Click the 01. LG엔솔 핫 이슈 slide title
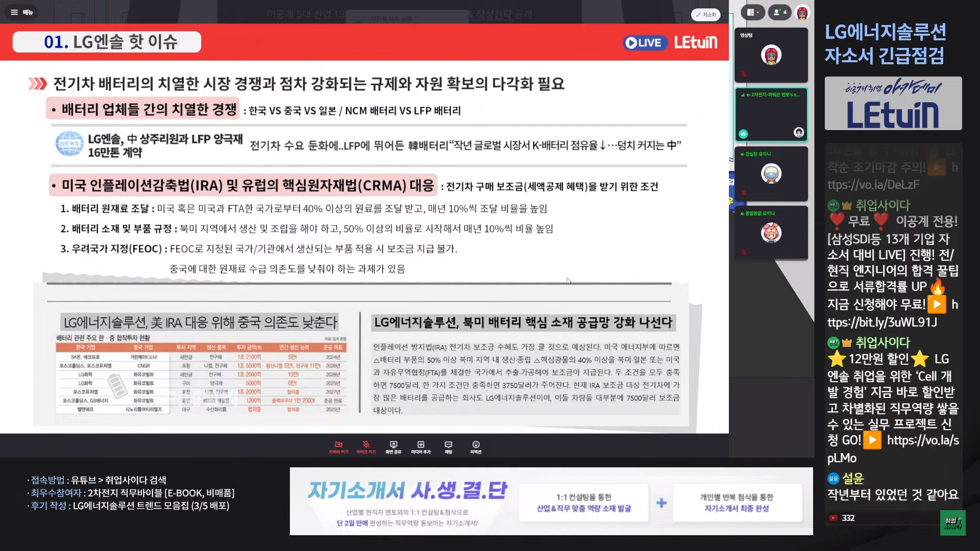The image size is (980, 551). point(107,42)
